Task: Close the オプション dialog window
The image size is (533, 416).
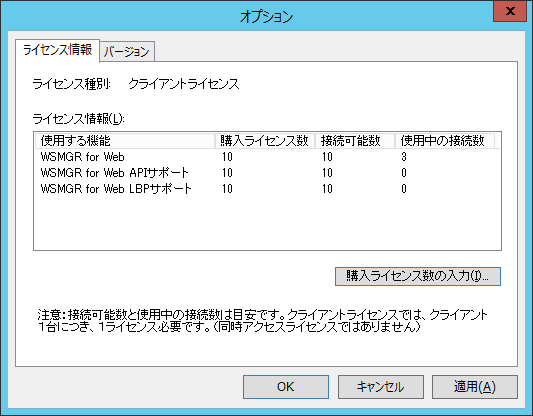Action: point(510,11)
